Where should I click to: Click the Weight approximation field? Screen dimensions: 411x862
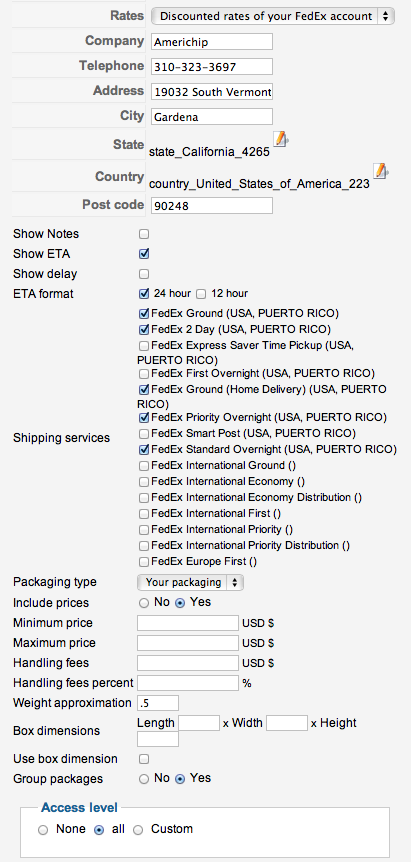(x=158, y=703)
